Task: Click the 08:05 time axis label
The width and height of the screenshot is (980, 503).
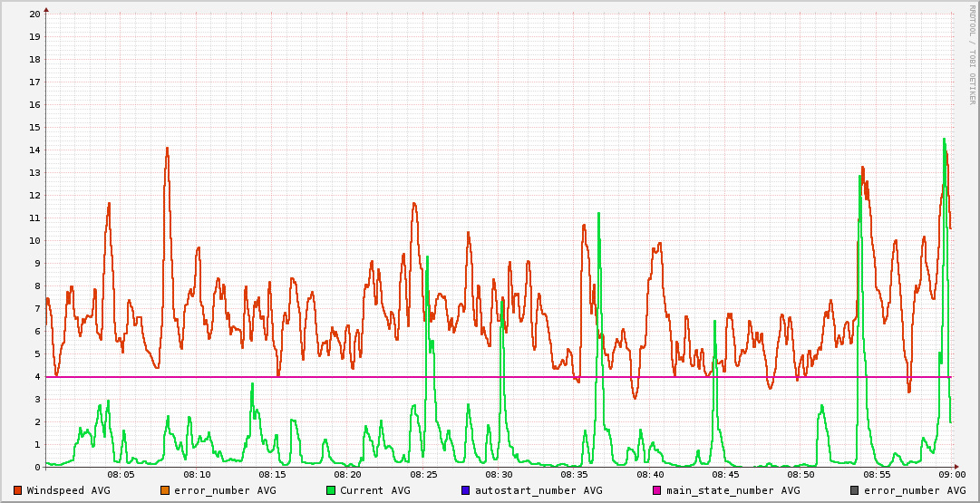Action: click(x=121, y=474)
